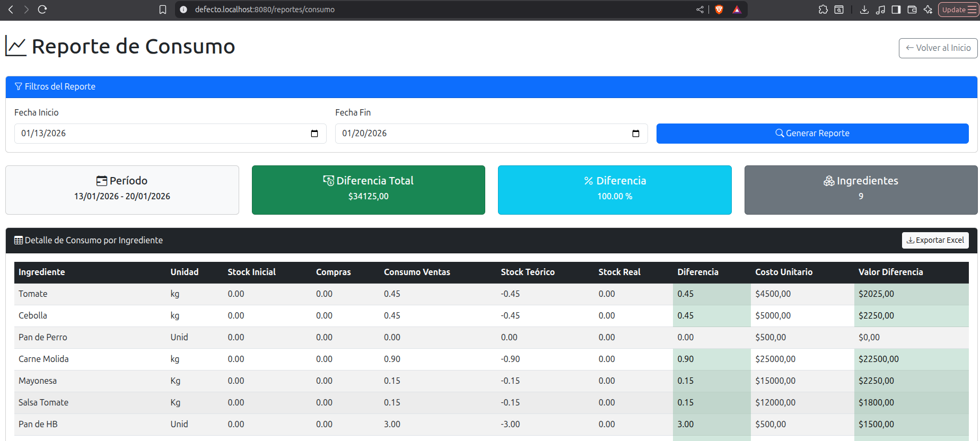Click the Fecha Inicio date field

click(159, 134)
